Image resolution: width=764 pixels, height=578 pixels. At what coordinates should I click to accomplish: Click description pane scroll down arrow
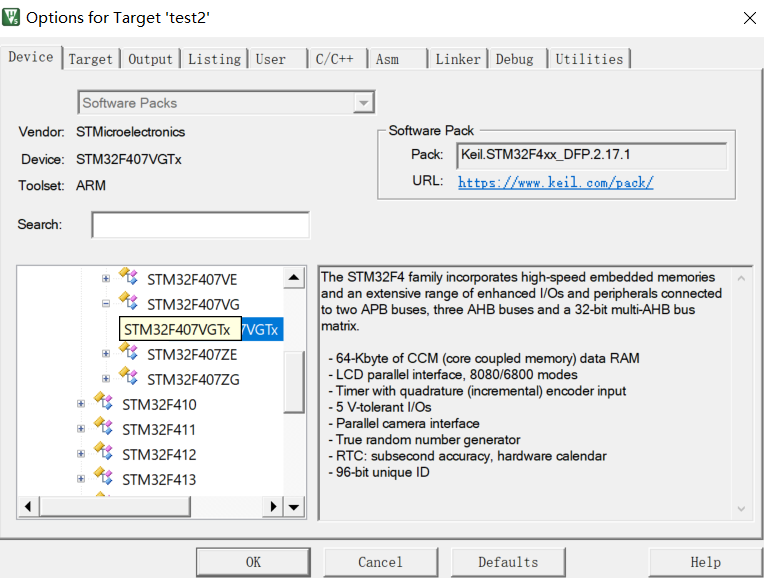click(741, 509)
